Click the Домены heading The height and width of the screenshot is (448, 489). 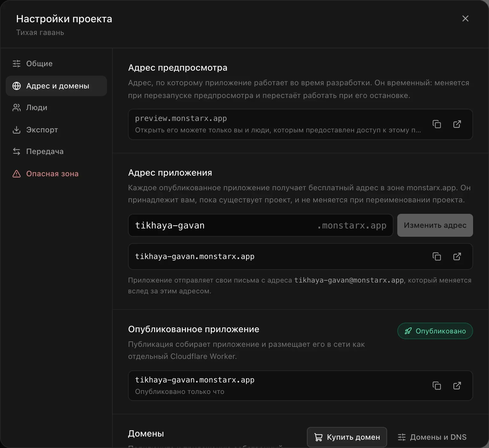point(146,434)
